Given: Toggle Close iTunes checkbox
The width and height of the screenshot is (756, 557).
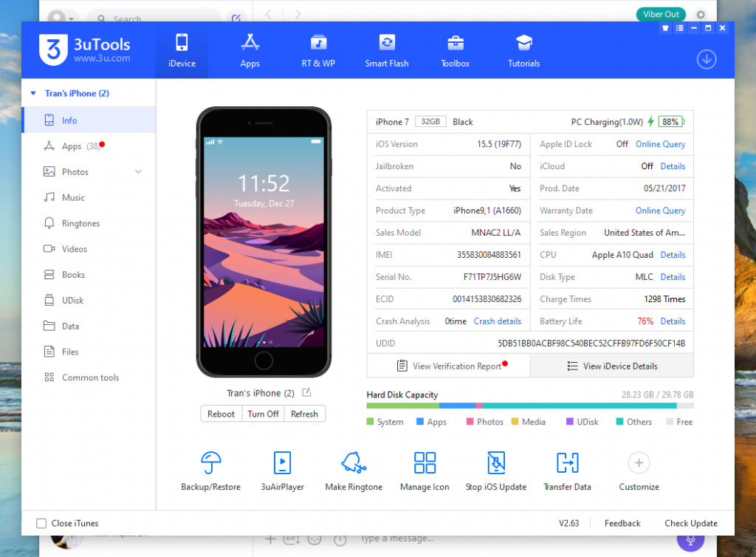Looking at the screenshot, I should click(x=41, y=523).
